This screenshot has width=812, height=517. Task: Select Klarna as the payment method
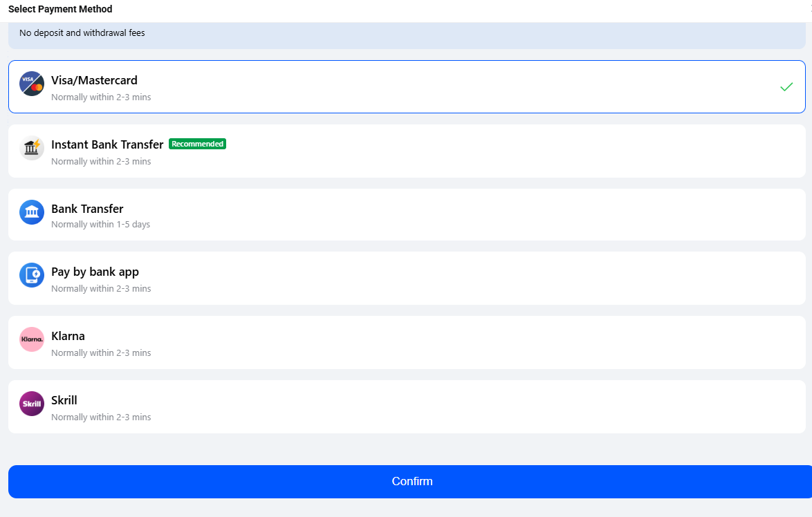click(407, 343)
